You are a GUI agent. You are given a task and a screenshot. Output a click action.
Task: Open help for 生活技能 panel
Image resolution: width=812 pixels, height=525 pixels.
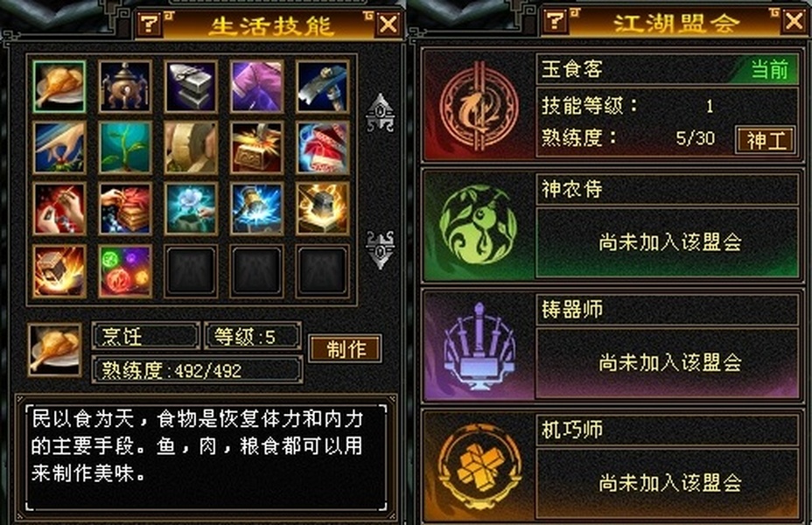(149, 24)
